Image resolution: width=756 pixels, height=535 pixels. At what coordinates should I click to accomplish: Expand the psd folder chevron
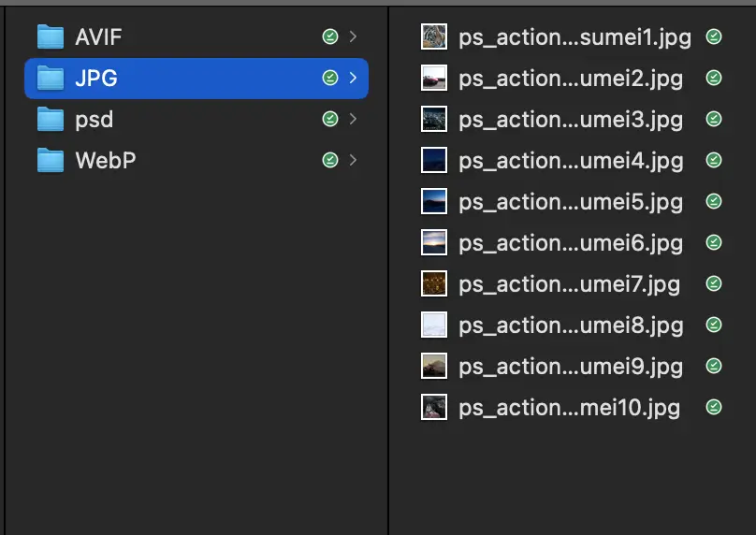click(x=353, y=120)
